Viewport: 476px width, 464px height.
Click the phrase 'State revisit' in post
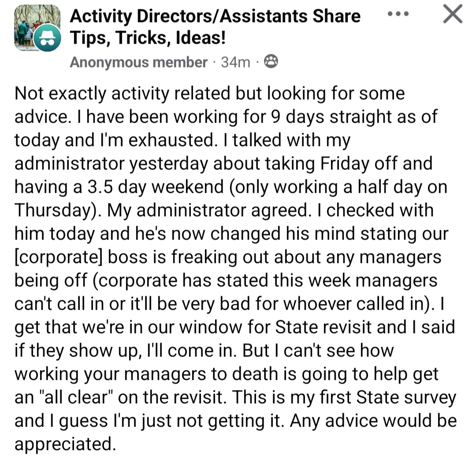(324, 327)
